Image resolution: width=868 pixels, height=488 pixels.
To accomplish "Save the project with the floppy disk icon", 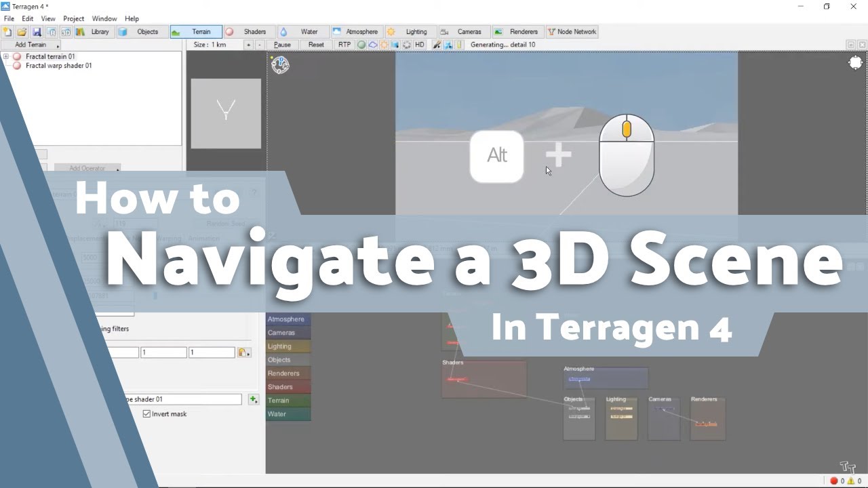I will click(37, 32).
